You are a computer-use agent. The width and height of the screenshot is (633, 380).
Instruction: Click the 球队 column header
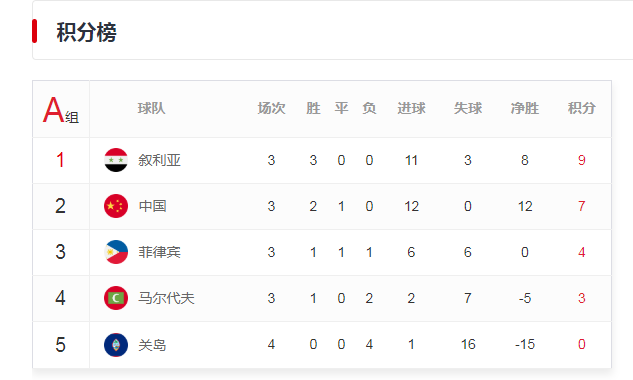[151, 108]
